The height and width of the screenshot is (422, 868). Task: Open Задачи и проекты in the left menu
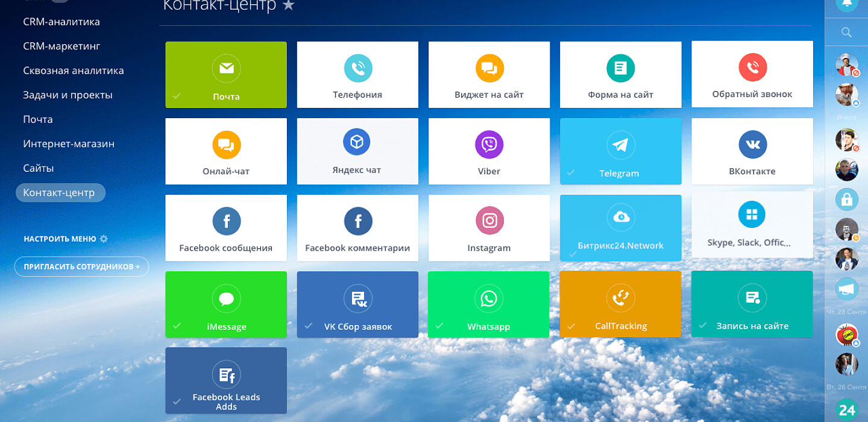[x=68, y=95]
